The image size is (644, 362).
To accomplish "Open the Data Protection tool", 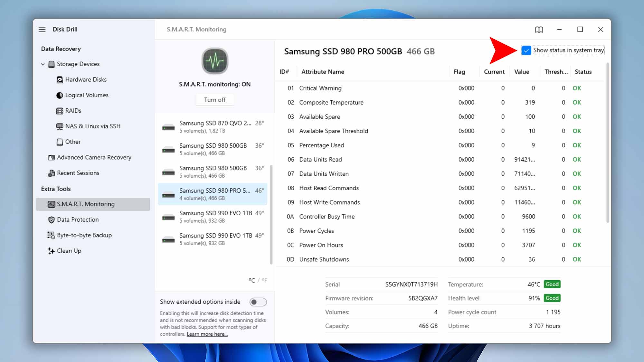I will point(78,219).
